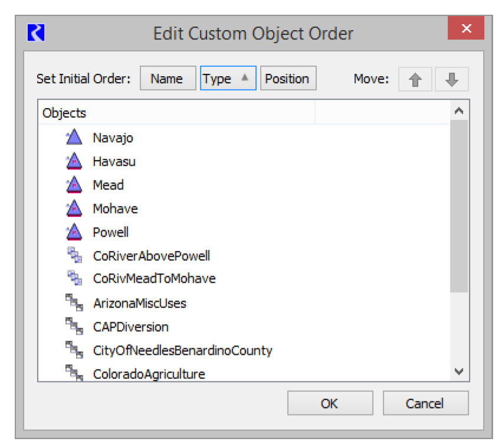Click the Mead reservoir triangle icon

73,185
